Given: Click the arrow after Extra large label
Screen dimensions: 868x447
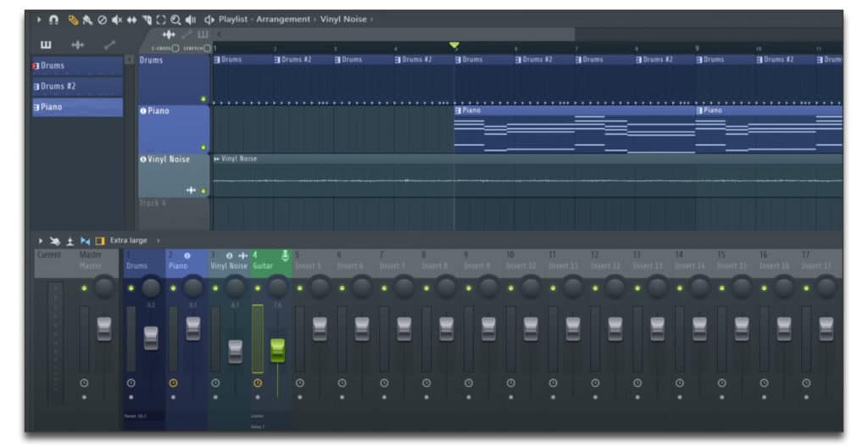Looking at the screenshot, I should pos(158,241).
